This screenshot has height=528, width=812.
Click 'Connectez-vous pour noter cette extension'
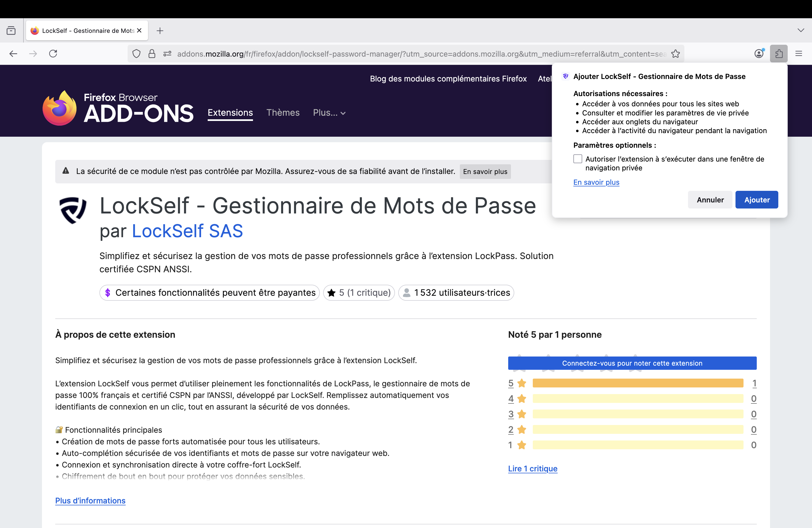coord(632,363)
